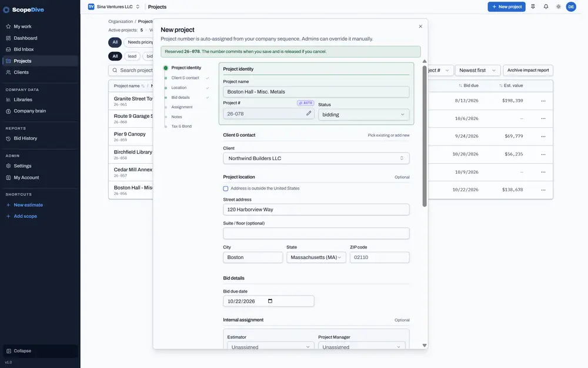Open Clients page in sidebar
The width and height of the screenshot is (588, 368).
coord(40,72)
